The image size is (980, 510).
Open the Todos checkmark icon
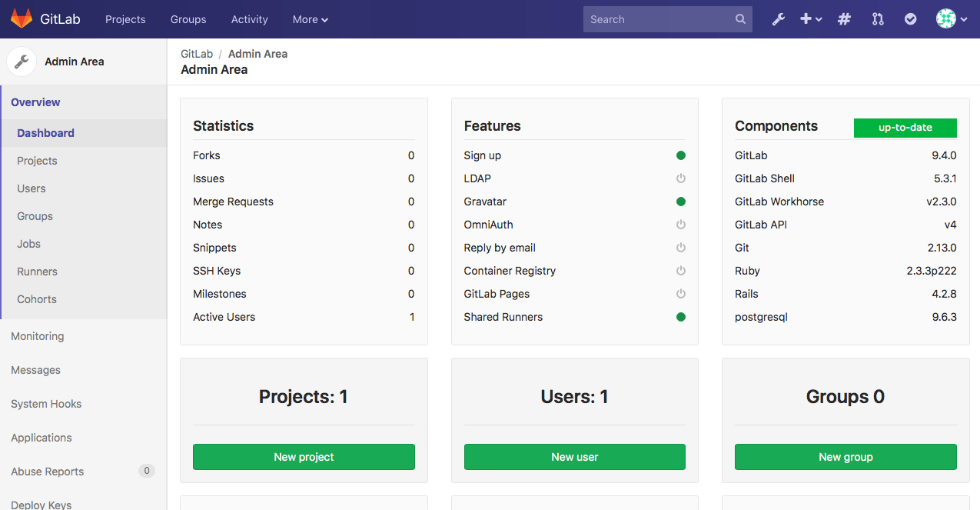910,18
